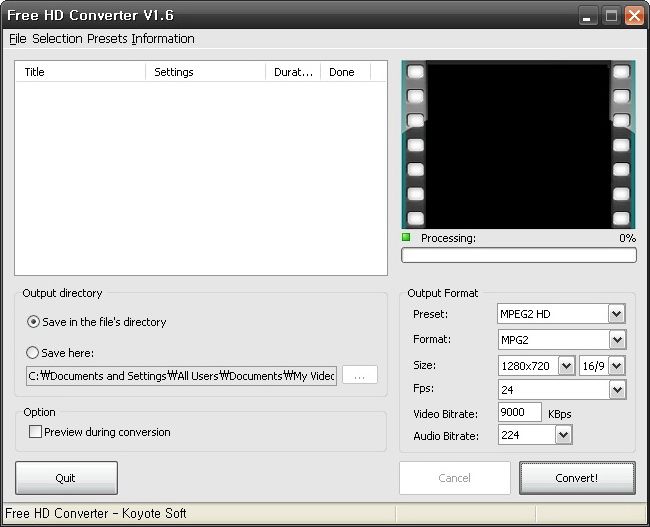
Task: Click the empty file list area
Action: click(x=201, y=178)
